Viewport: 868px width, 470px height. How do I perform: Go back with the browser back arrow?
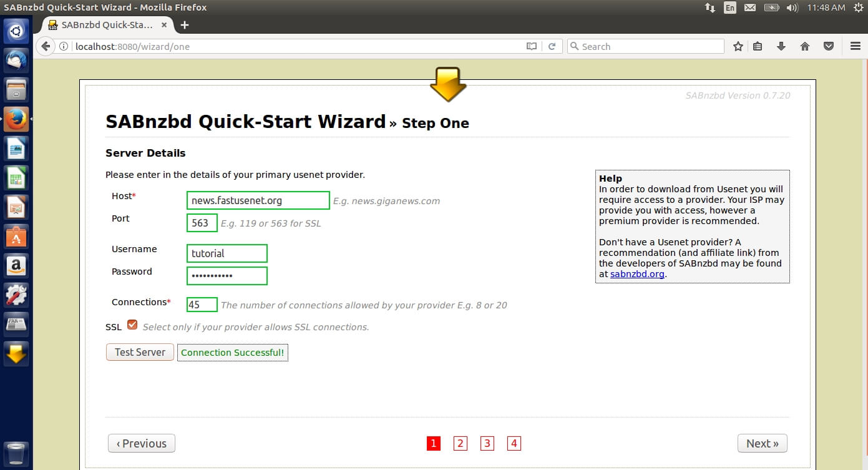point(46,46)
